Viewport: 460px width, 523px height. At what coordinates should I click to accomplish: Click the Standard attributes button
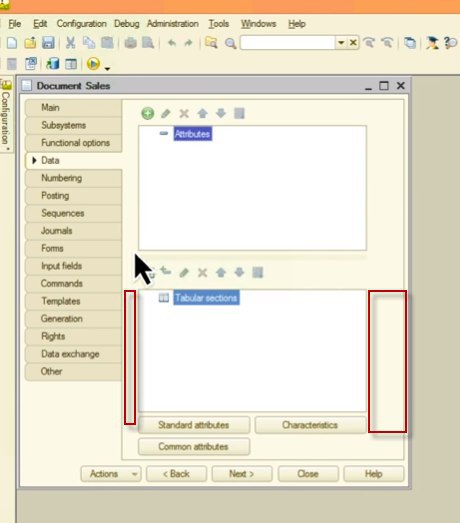point(194,425)
